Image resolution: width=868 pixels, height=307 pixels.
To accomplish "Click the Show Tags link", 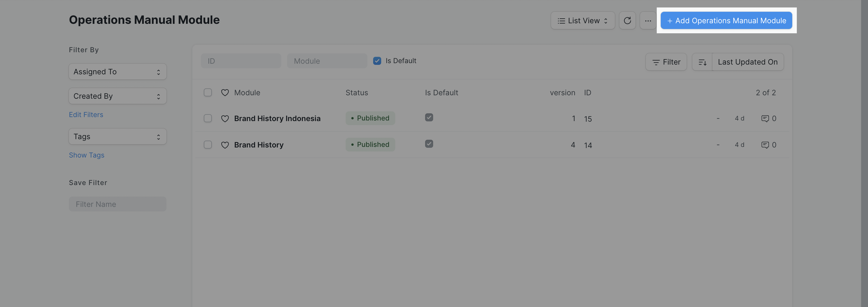I will (87, 155).
